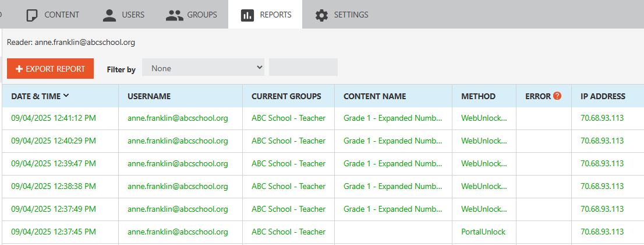Sort by Current Groups column header
The height and width of the screenshot is (245, 644).
pyautogui.click(x=286, y=96)
